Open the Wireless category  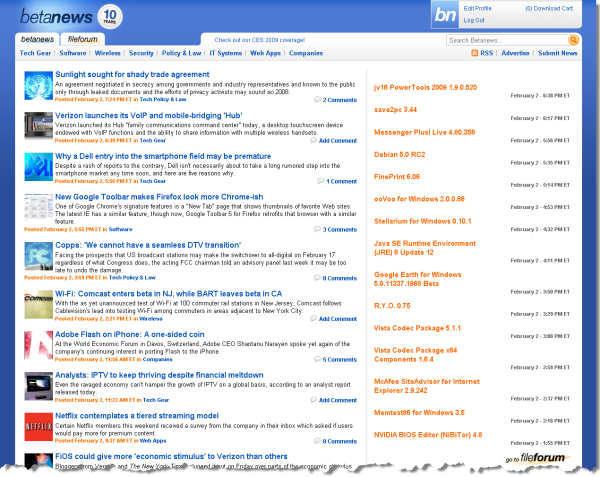coord(108,53)
